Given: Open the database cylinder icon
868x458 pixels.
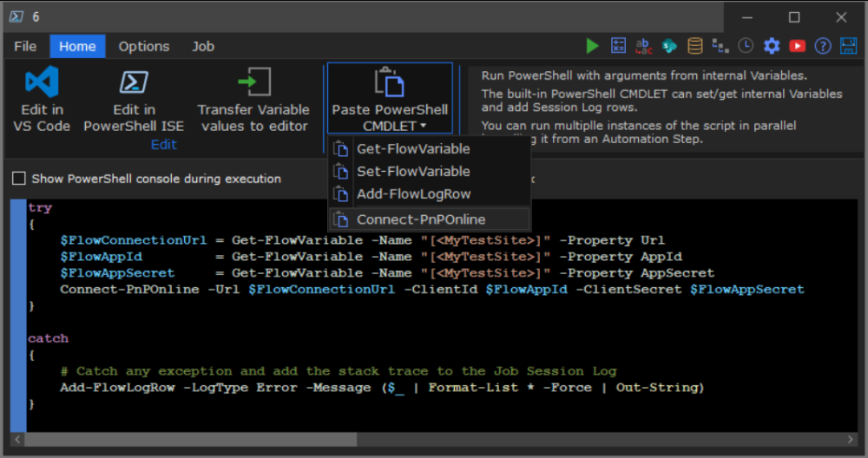Looking at the screenshot, I should click(x=695, y=46).
